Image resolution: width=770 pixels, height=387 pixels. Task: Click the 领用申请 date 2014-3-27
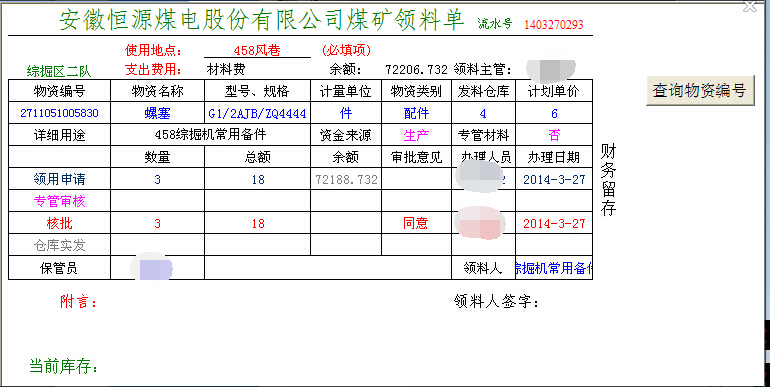tap(554, 179)
